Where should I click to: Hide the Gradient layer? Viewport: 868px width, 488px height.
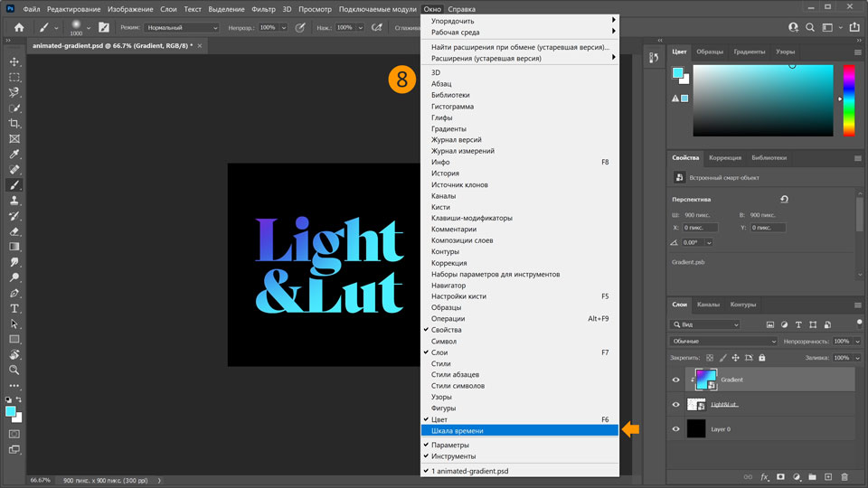(676, 380)
